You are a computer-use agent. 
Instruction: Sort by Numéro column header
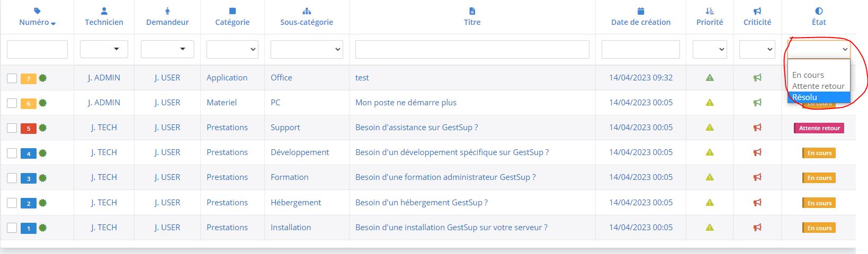pos(37,22)
